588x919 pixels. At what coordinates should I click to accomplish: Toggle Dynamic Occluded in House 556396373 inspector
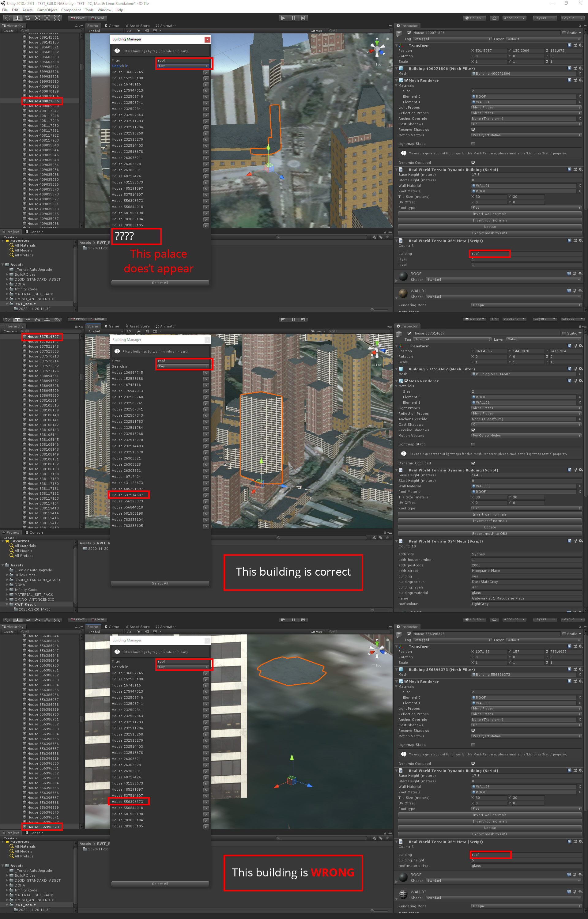(473, 764)
